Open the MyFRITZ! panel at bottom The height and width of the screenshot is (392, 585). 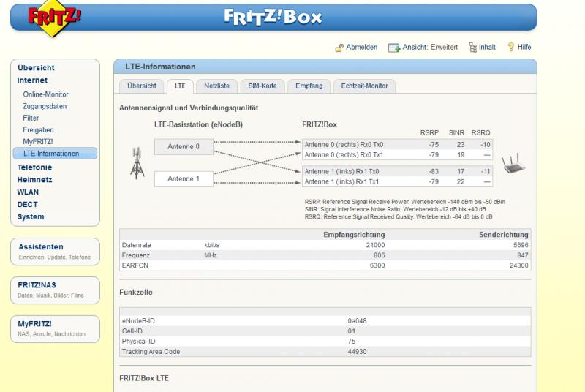(x=56, y=329)
